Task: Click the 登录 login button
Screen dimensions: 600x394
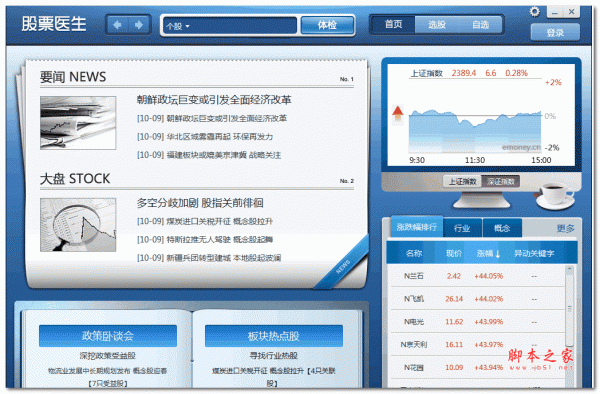Action: pyautogui.click(x=555, y=33)
